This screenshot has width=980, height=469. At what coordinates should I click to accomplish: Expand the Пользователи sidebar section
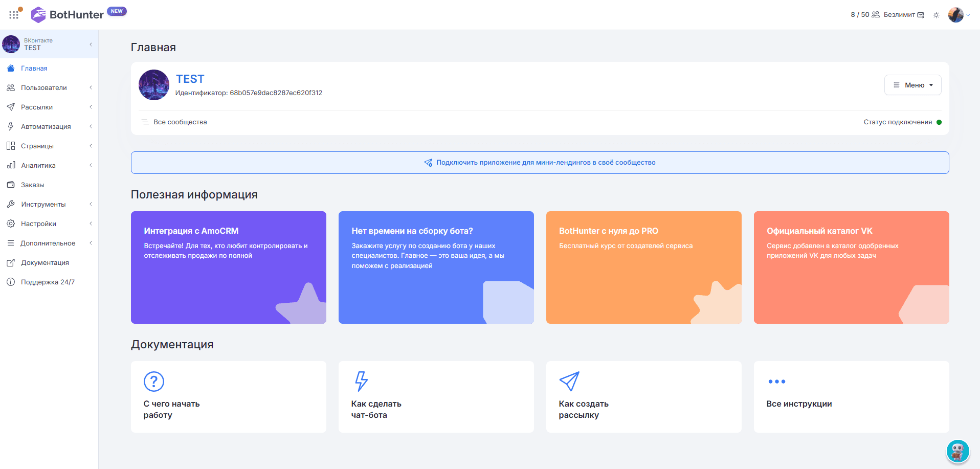(49, 87)
